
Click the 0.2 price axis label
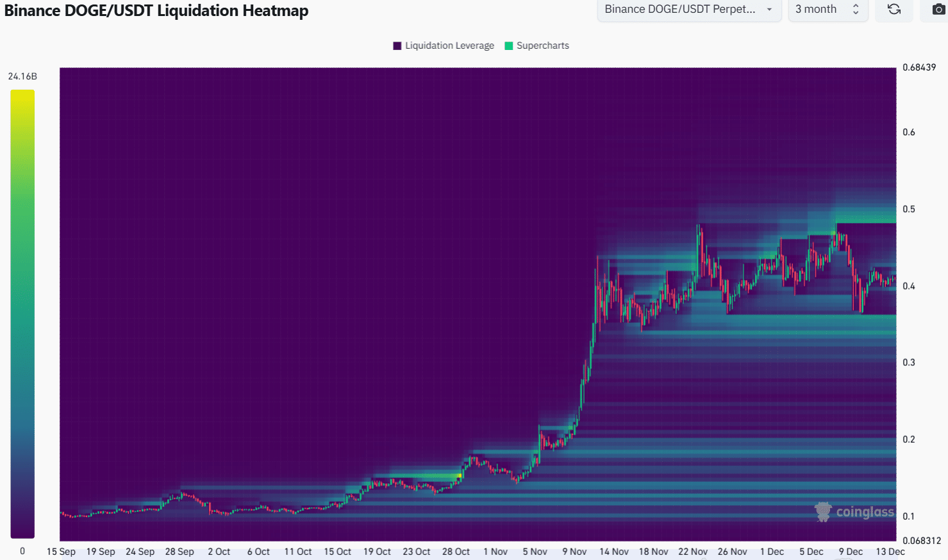[909, 439]
